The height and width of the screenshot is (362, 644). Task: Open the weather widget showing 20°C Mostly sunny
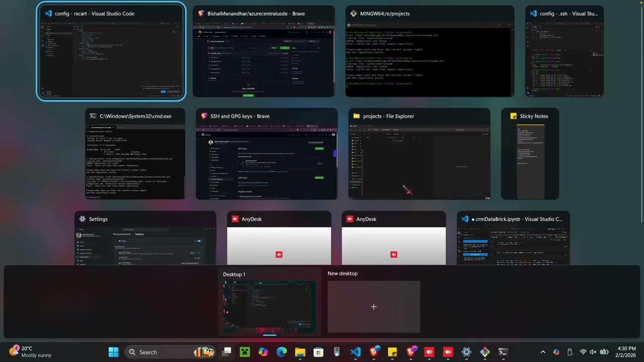(30, 352)
